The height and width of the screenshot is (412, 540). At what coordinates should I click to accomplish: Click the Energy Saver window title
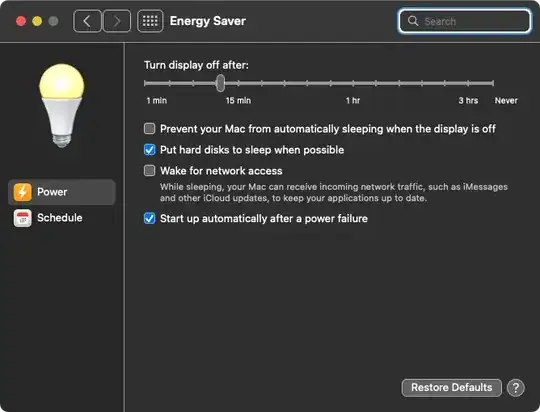point(208,21)
